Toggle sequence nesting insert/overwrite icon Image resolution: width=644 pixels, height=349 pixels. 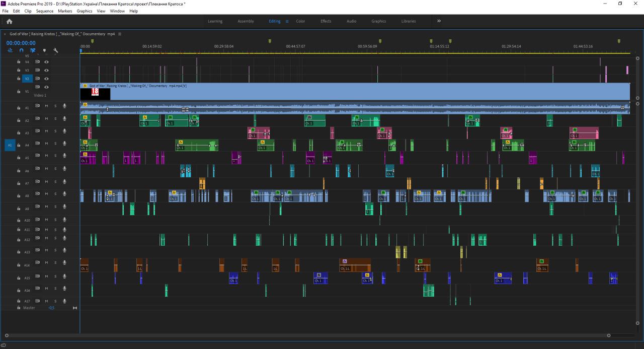pos(11,50)
